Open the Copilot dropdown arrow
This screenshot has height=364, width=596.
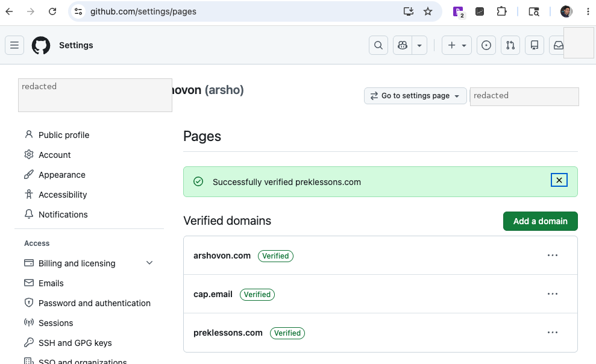point(419,45)
